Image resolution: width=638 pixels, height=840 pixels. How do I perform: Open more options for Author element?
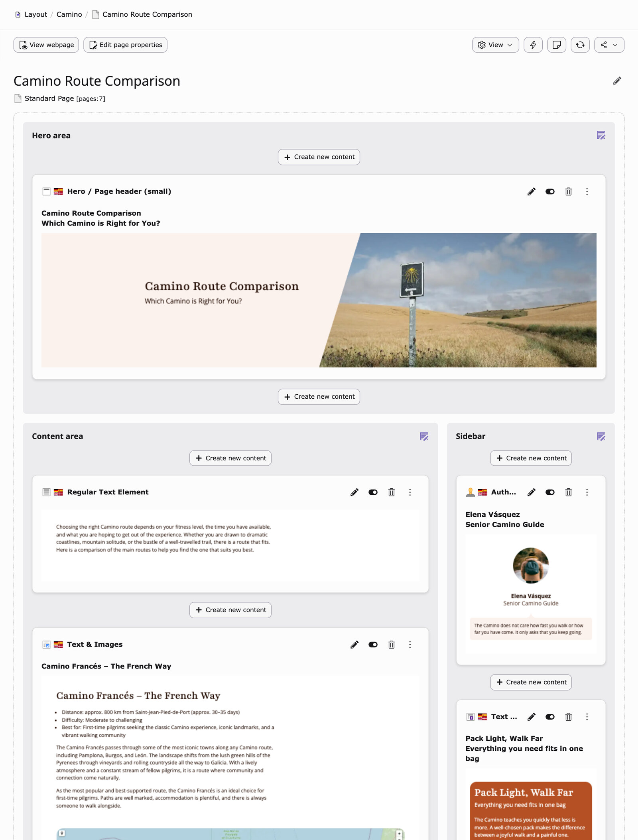tap(587, 492)
